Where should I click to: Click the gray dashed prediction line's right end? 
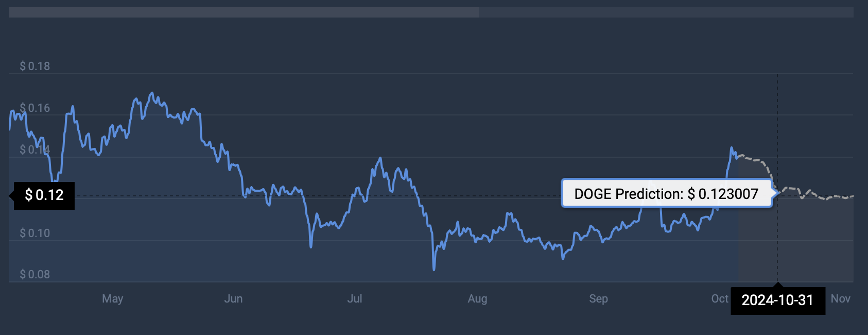[x=852, y=196]
